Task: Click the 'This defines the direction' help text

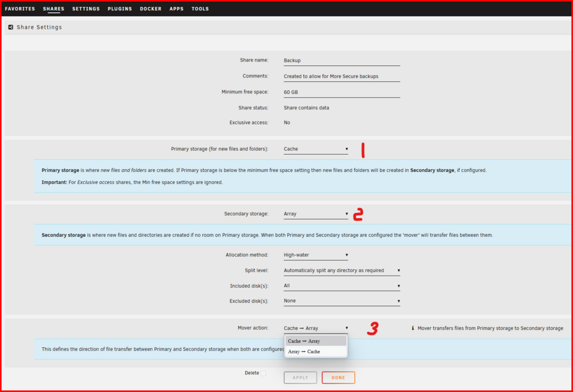Action: tap(163, 349)
